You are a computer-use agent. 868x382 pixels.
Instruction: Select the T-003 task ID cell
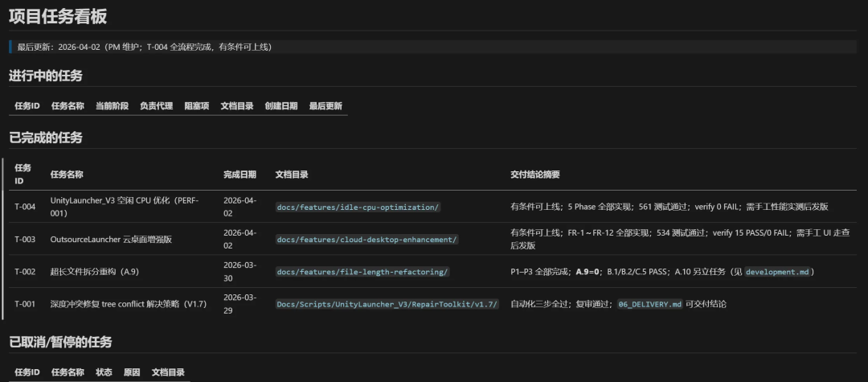[25, 239]
